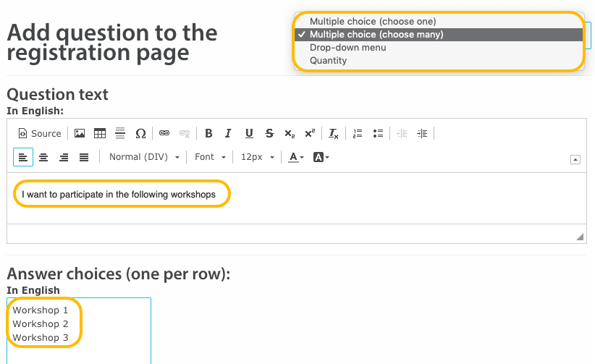Screen dimensions: 595x364
Task: Toggle bold formatting
Action: [208, 133]
